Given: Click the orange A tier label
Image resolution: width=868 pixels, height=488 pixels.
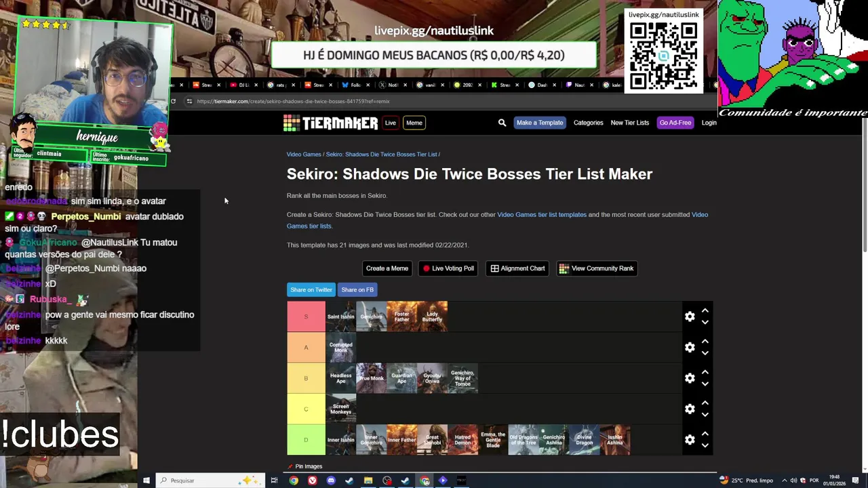Looking at the screenshot, I should (x=306, y=348).
